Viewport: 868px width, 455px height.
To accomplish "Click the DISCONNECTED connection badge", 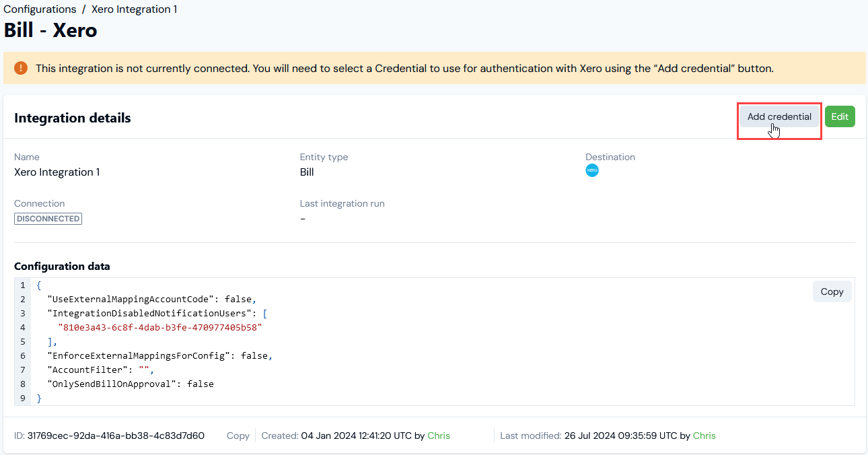I will click(48, 219).
